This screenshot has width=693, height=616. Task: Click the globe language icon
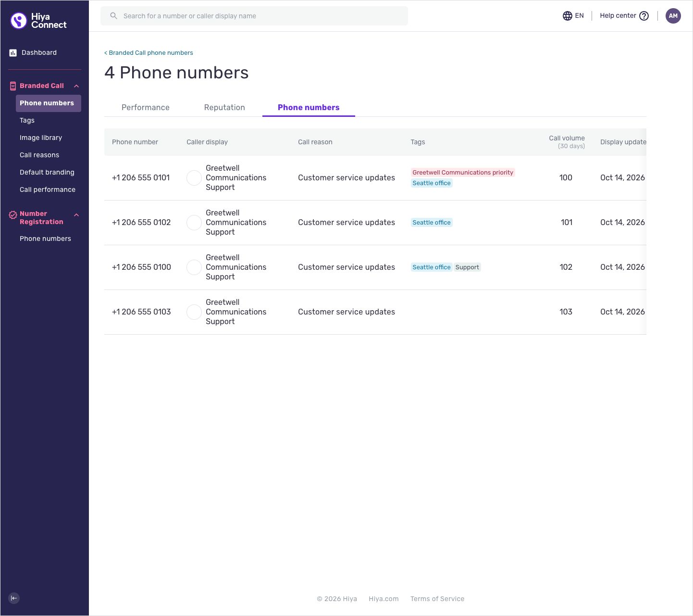pyautogui.click(x=568, y=16)
